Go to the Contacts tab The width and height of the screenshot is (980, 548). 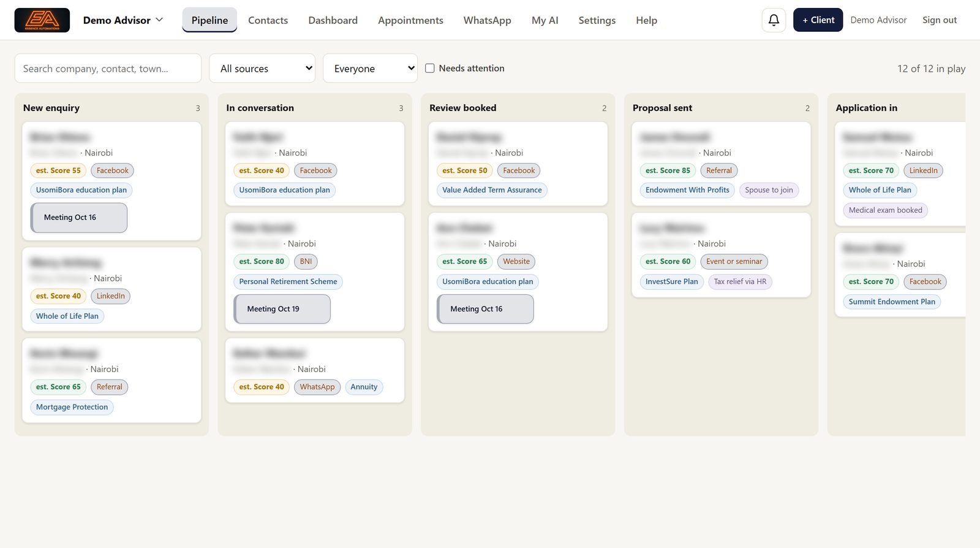tap(268, 20)
